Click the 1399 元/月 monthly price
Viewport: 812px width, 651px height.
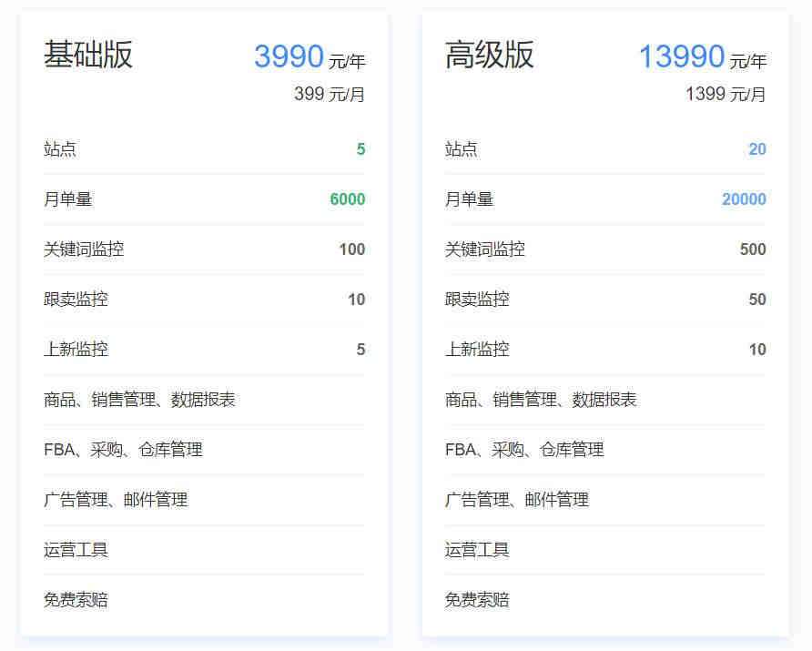tap(726, 95)
